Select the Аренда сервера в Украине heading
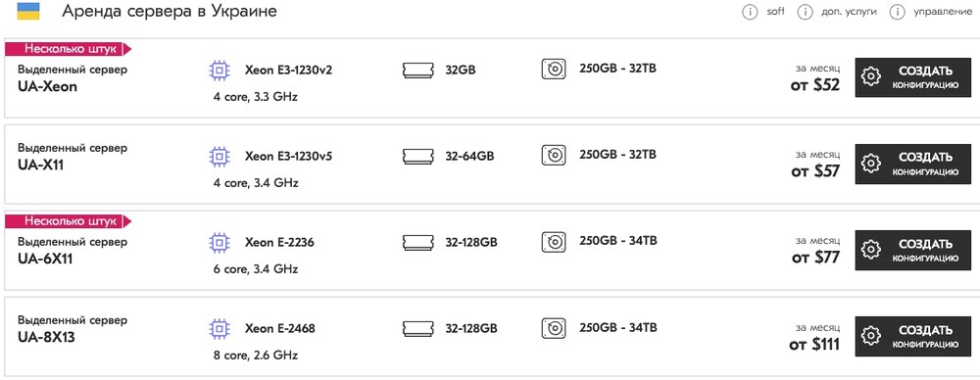The image size is (980, 380). 170,11
